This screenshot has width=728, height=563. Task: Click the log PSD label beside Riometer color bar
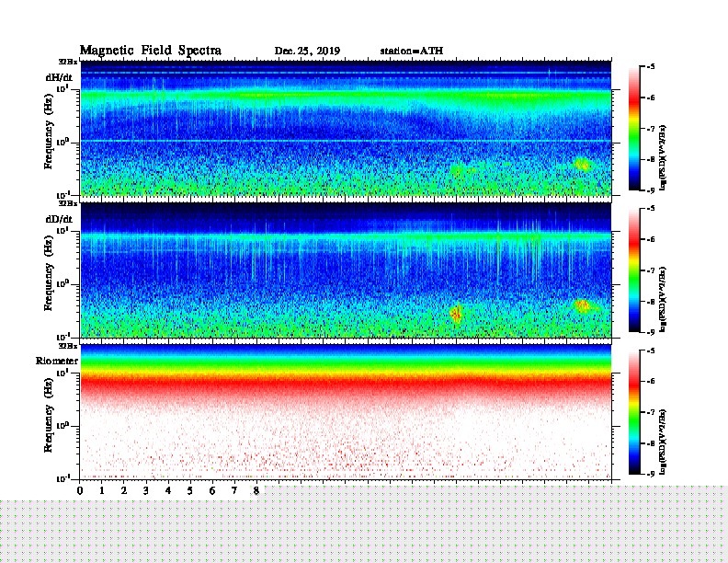663,442
